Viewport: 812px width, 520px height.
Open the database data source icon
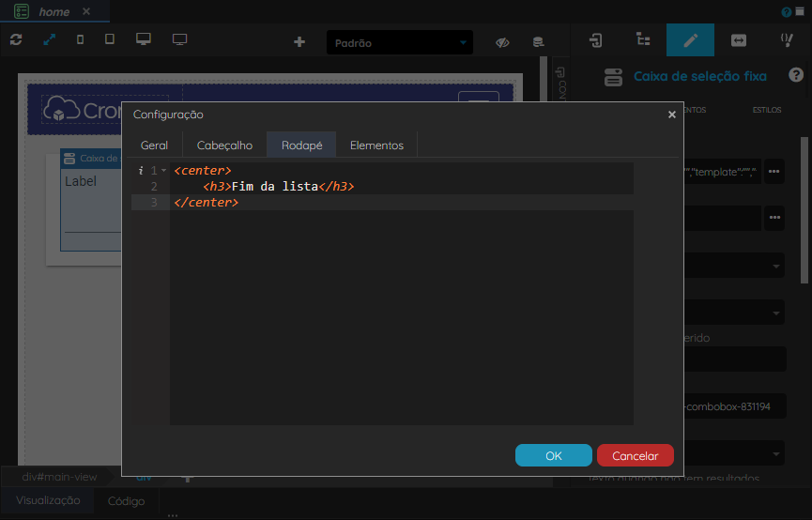tap(539, 42)
